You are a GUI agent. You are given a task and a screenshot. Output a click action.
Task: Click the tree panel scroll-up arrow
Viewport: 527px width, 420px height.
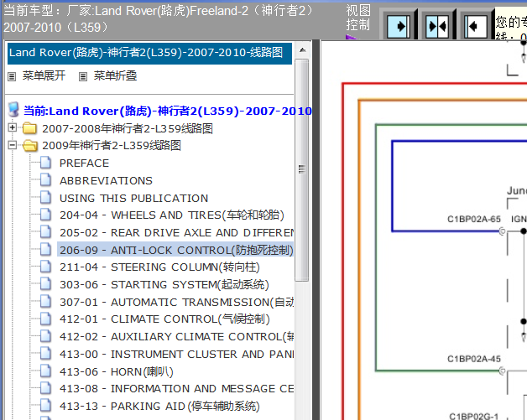(x=302, y=50)
